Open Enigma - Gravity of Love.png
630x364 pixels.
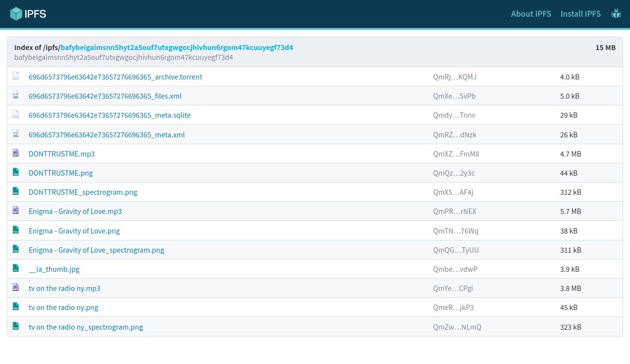(74, 231)
